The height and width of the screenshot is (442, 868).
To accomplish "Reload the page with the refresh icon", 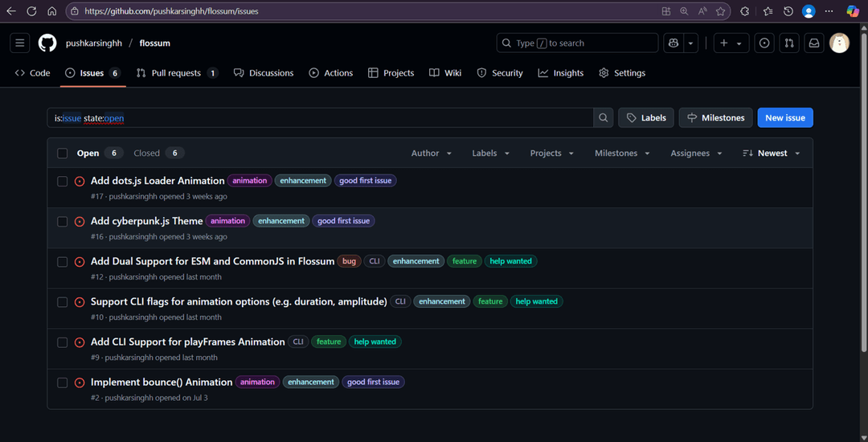I will pos(31,11).
